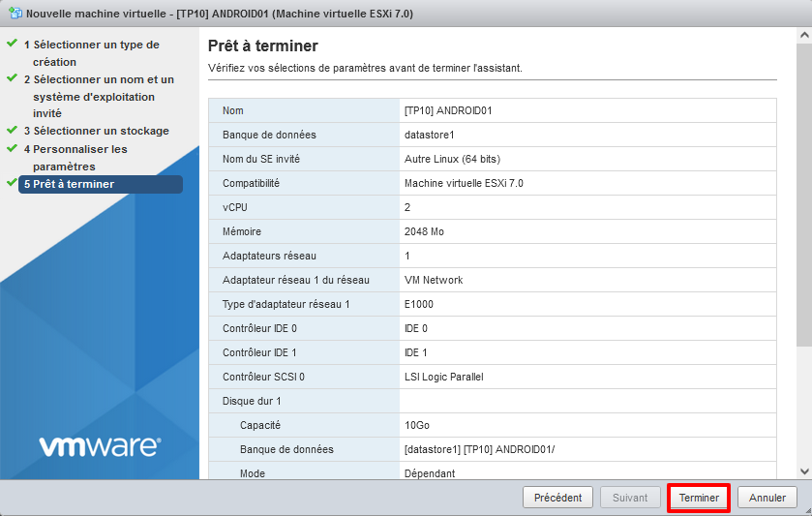This screenshot has width=812, height=516.
Task: Click the green checkmark beside step 3
Action: coord(12,130)
